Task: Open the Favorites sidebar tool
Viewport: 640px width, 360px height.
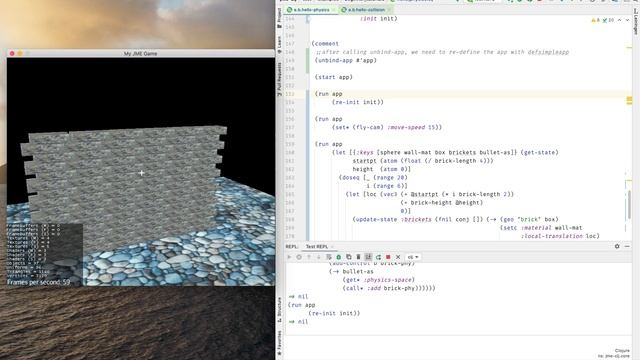Action: pyautogui.click(x=280, y=342)
